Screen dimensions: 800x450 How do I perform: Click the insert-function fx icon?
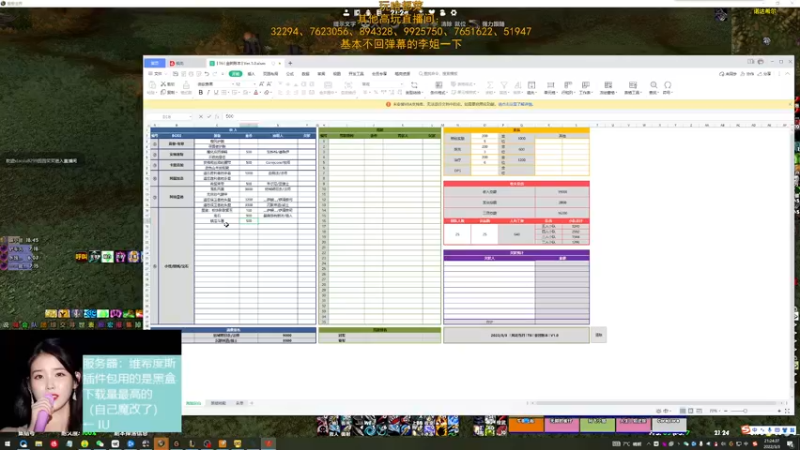[x=217, y=116]
